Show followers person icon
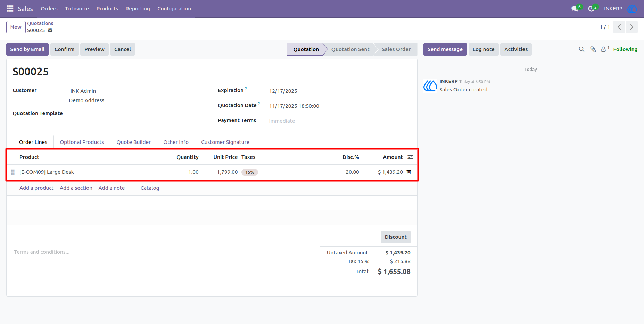This screenshot has width=644, height=324. [x=604, y=49]
